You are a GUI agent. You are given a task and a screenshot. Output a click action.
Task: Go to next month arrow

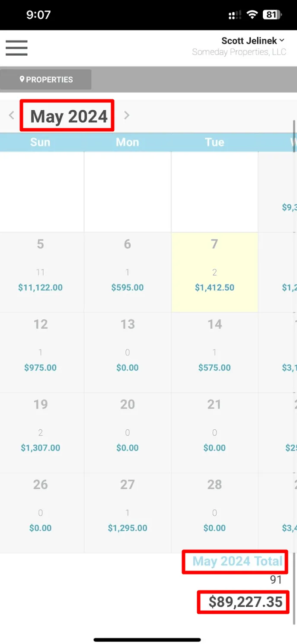(127, 115)
